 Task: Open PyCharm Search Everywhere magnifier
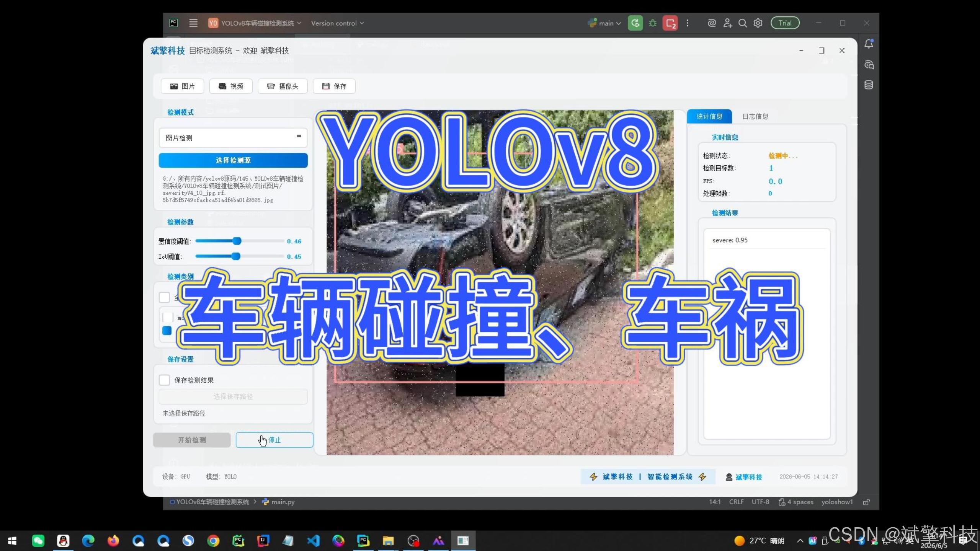[x=743, y=23]
